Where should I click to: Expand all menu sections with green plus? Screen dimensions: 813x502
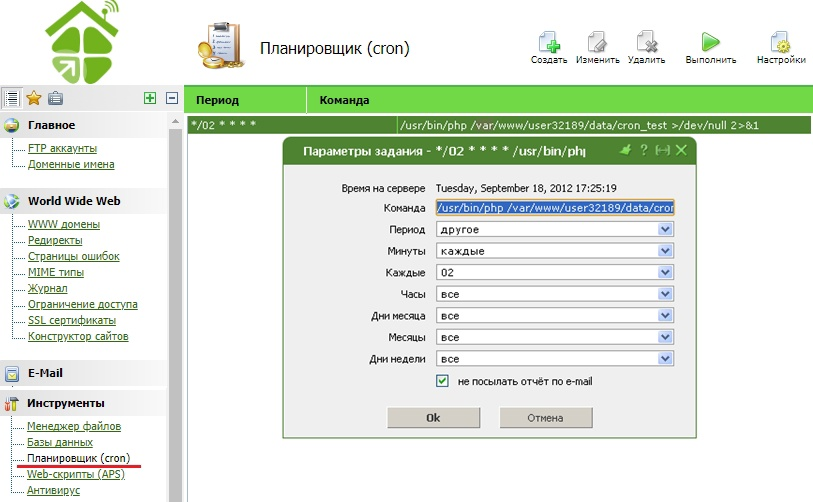pos(150,98)
